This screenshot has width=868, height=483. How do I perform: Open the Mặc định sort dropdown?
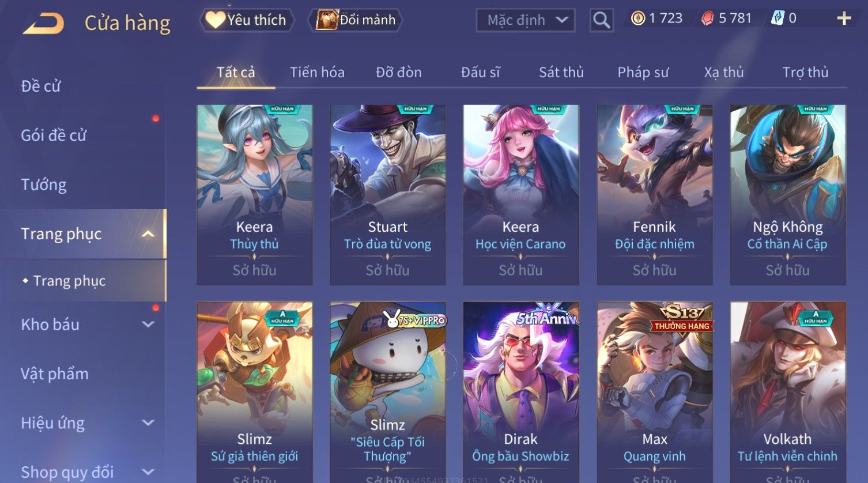526,20
